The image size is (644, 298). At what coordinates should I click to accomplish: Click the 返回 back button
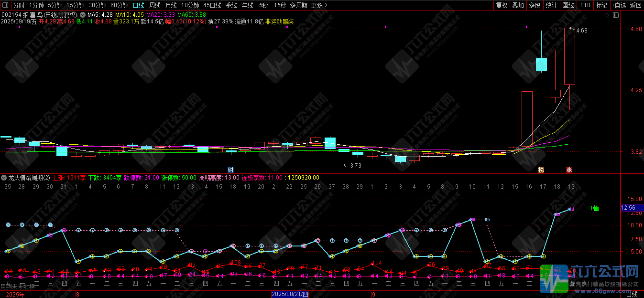[x=635, y=5]
